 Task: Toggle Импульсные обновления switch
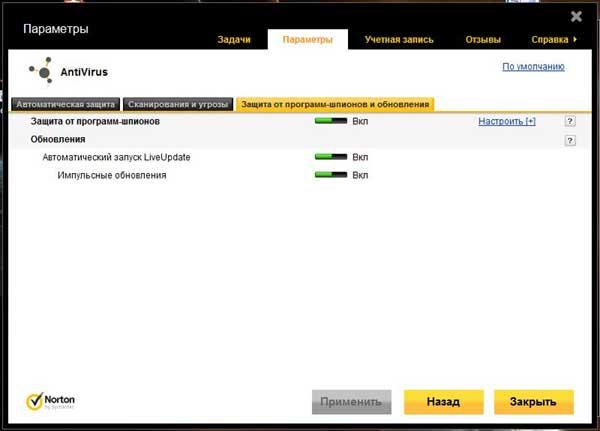(x=331, y=175)
